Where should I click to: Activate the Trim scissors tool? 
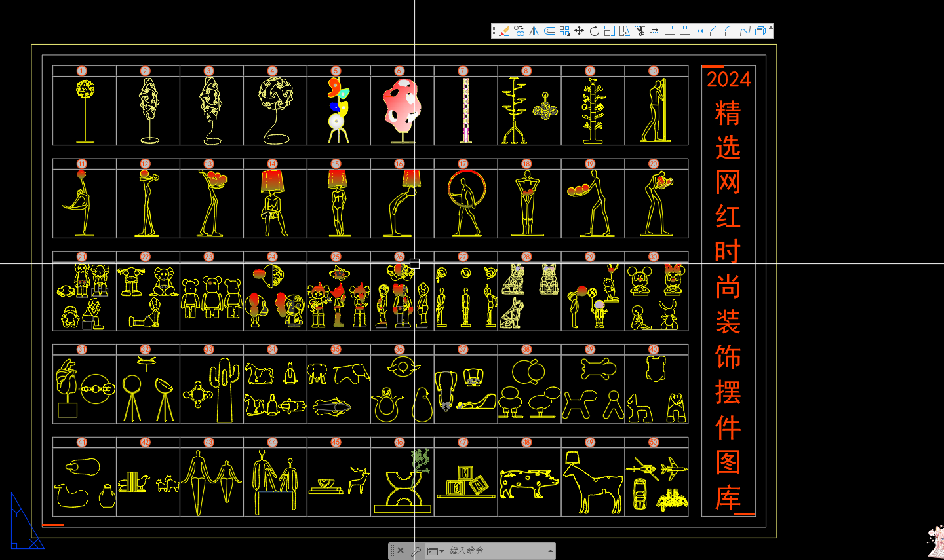click(640, 31)
